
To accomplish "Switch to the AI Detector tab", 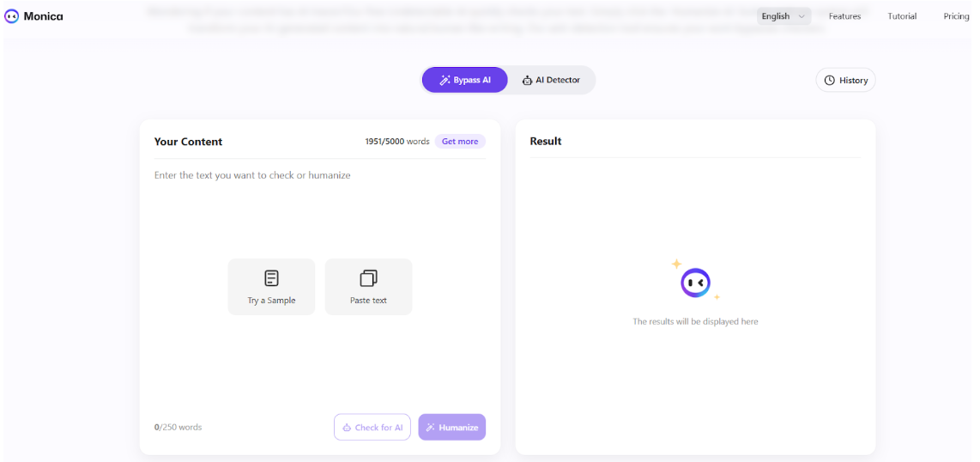I will pyautogui.click(x=551, y=80).
